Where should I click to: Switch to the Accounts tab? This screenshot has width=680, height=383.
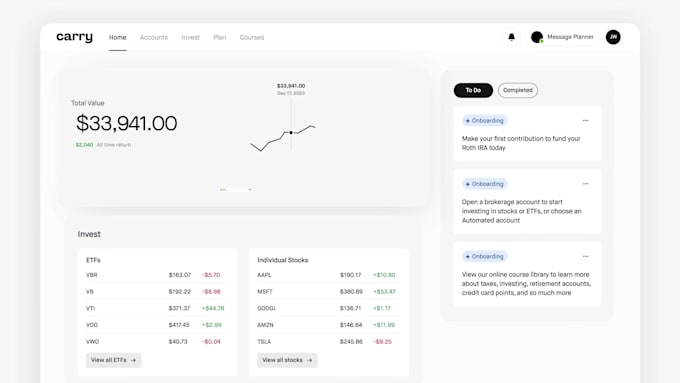(154, 38)
